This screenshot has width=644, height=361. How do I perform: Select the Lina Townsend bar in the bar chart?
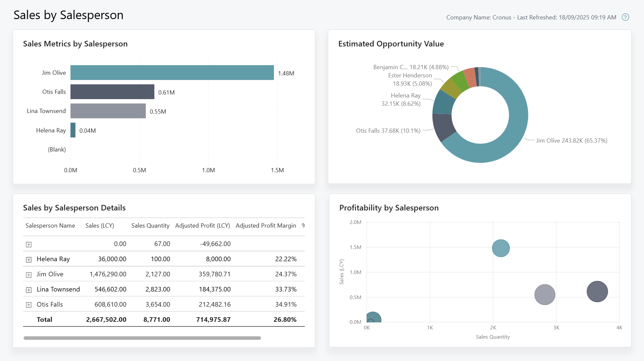[108, 111]
